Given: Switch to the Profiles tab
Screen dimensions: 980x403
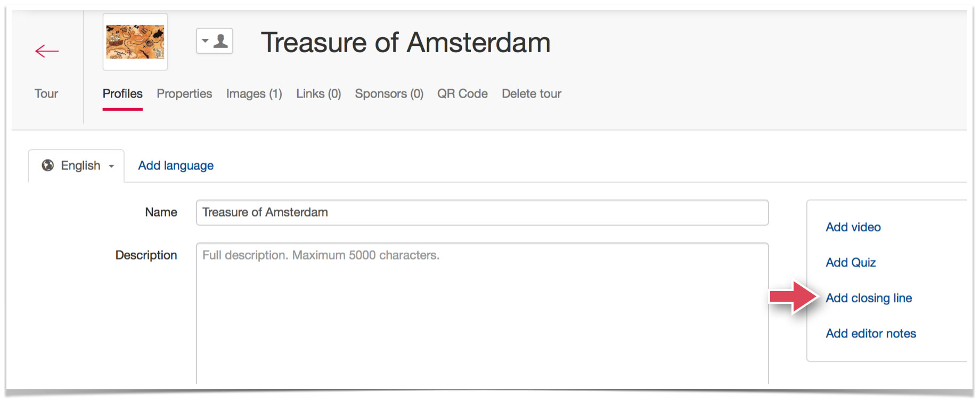Looking at the screenshot, I should (123, 94).
